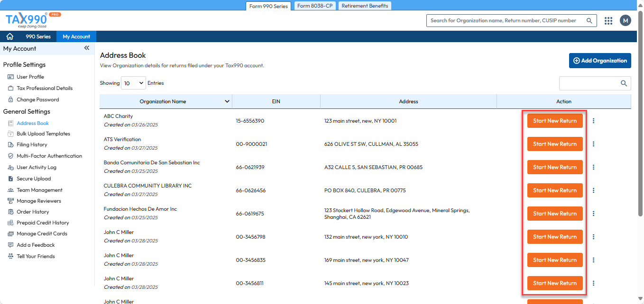Open the Manage Credit Cards link
Image resolution: width=644 pixels, height=304 pixels.
point(42,233)
